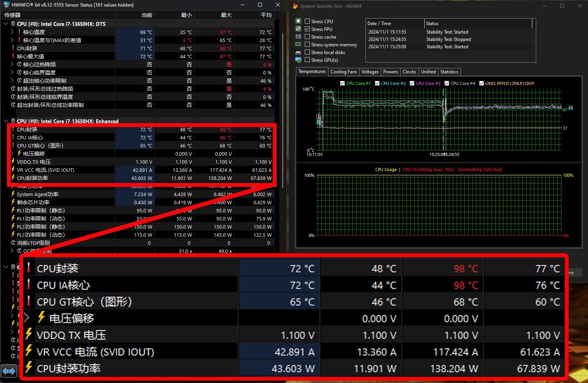Expand the 核心温度与TjMAX的差值 row
The height and width of the screenshot is (383, 588).
tap(12, 40)
